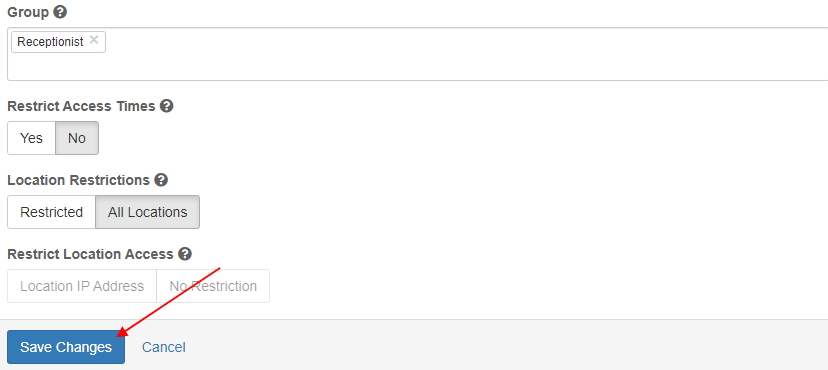
Task: Switch Location Restrictions to Restricted
Action: click(x=51, y=212)
